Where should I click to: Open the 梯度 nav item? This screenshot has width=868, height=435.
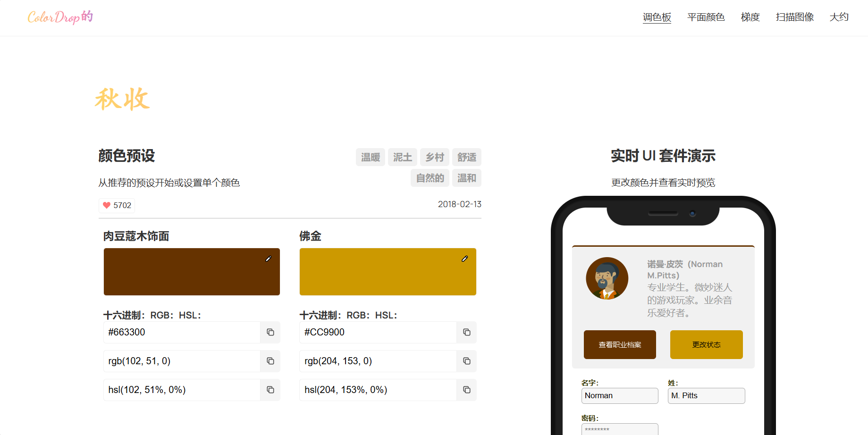coord(750,17)
